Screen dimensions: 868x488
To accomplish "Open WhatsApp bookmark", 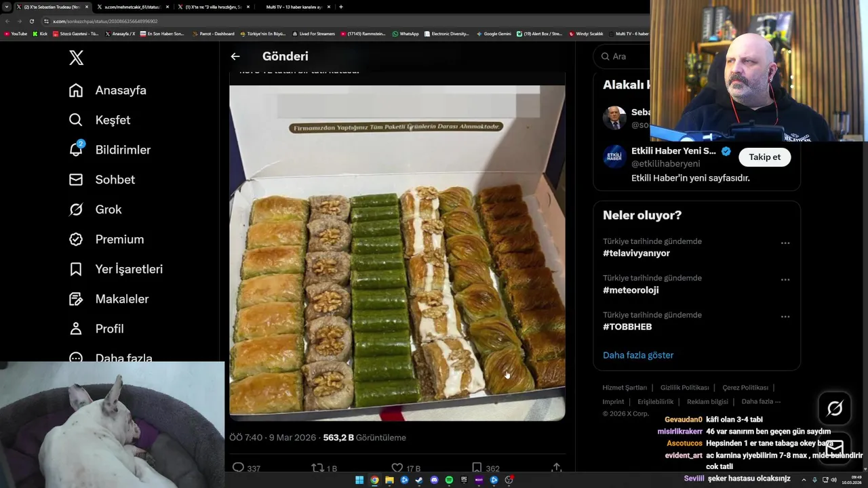I will [406, 33].
